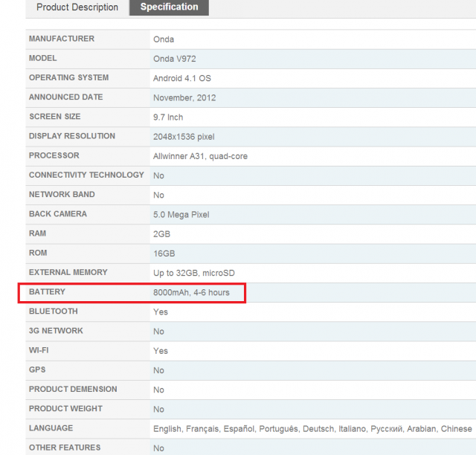This screenshot has width=476, height=455.
Task: Select 'No' in the GPS row
Action: 158,370
